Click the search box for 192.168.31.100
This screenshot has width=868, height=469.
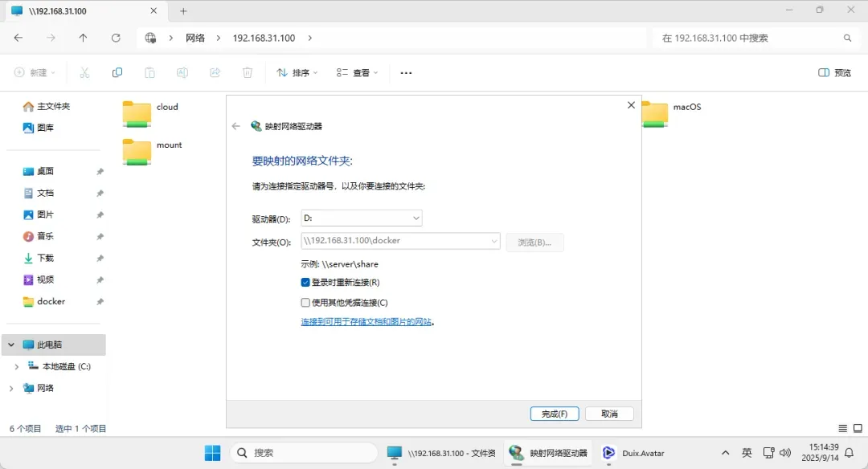pos(747,38)
